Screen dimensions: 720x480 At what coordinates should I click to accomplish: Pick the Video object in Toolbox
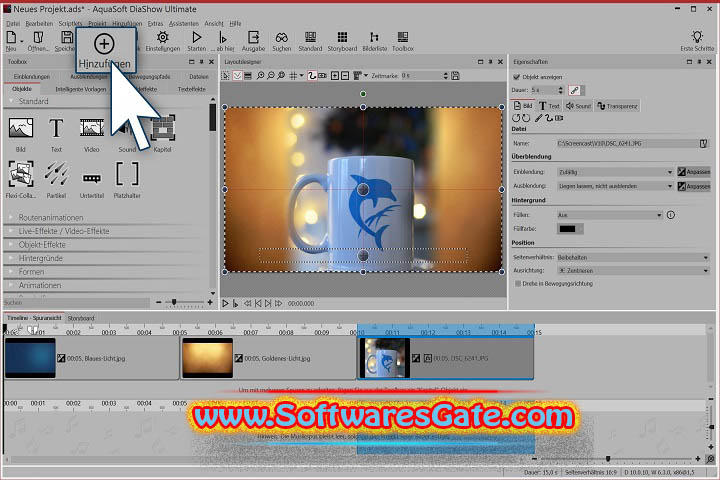pos(91,134)
